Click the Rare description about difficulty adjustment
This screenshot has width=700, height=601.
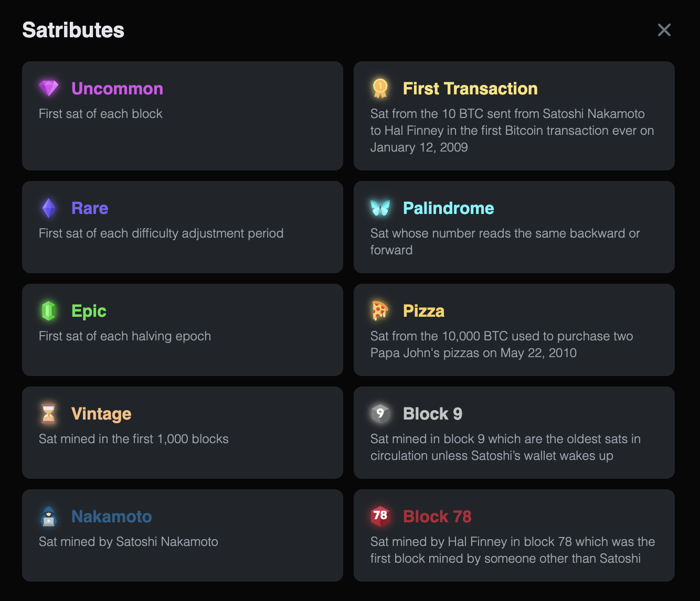point(161,233)
